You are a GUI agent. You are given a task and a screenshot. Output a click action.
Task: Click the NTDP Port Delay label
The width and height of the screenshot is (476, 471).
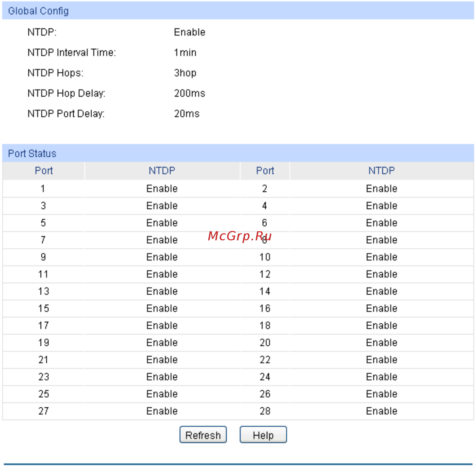pyautogui.click(x=66, y=114)
